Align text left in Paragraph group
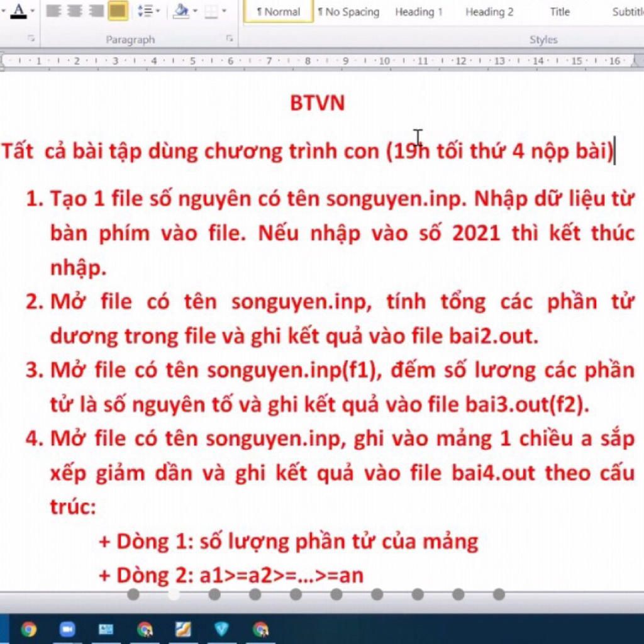644x644 pixels. pyautogui.click(x=53, y=11)
